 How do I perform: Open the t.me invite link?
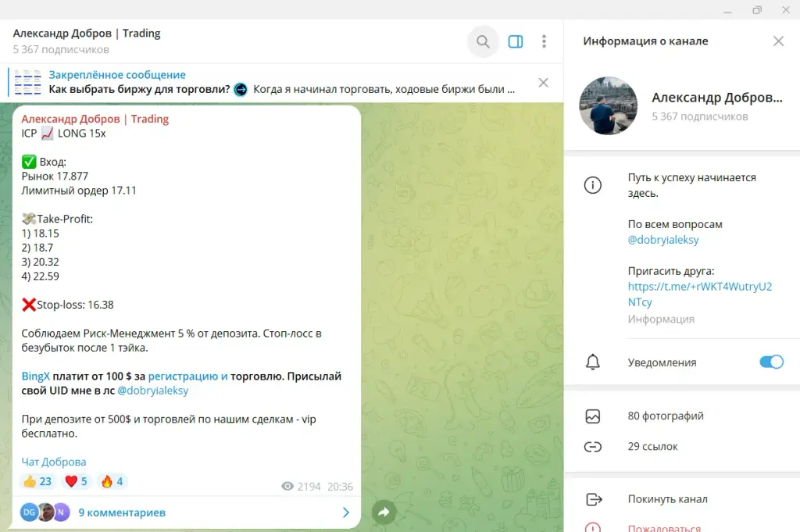pos(699,295)
